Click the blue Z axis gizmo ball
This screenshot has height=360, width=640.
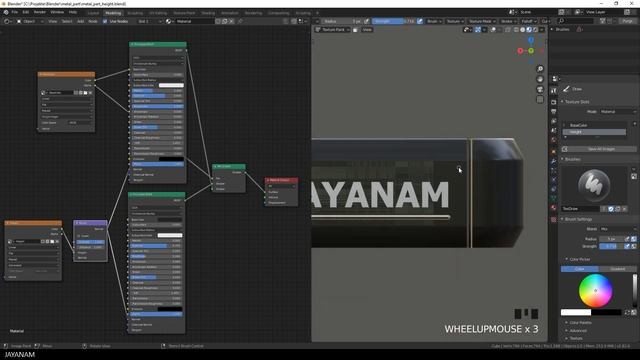click(531, 40)
